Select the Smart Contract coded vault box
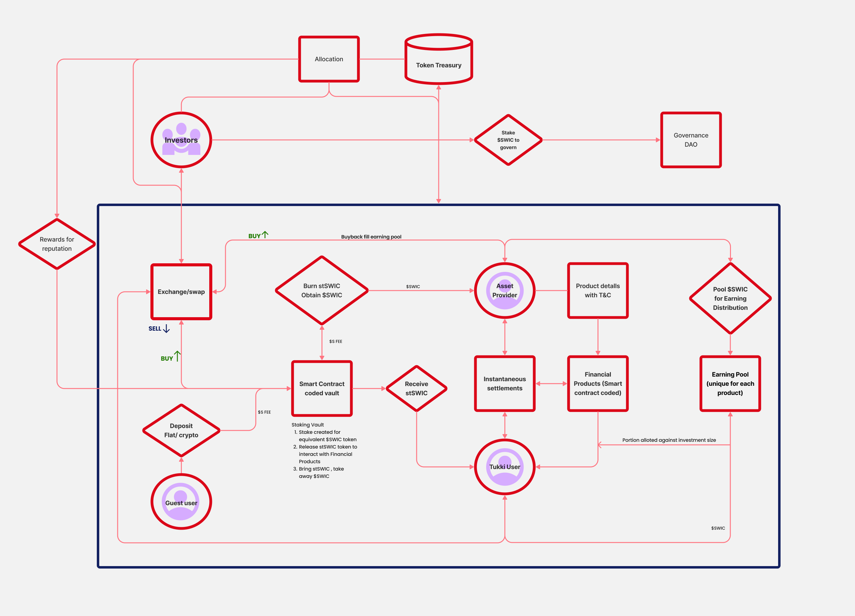The height and width of the screenshot is (616, 855). tap(322, 388)
